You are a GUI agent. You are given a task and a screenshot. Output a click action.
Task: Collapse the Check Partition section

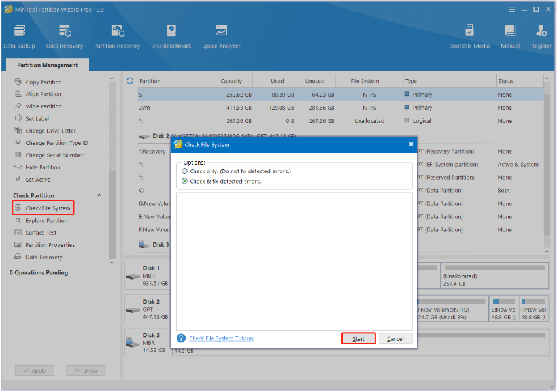coord(99,195)
